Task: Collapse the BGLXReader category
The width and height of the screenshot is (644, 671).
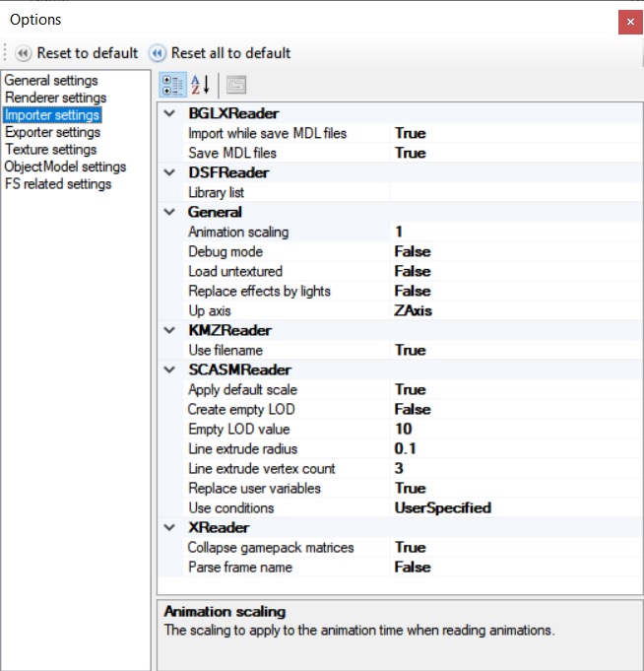Action: (x=169, y=113)
